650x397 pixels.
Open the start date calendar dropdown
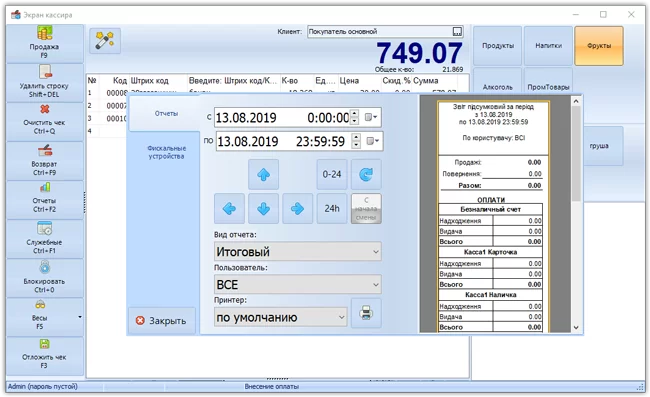[x=371, y=117]
